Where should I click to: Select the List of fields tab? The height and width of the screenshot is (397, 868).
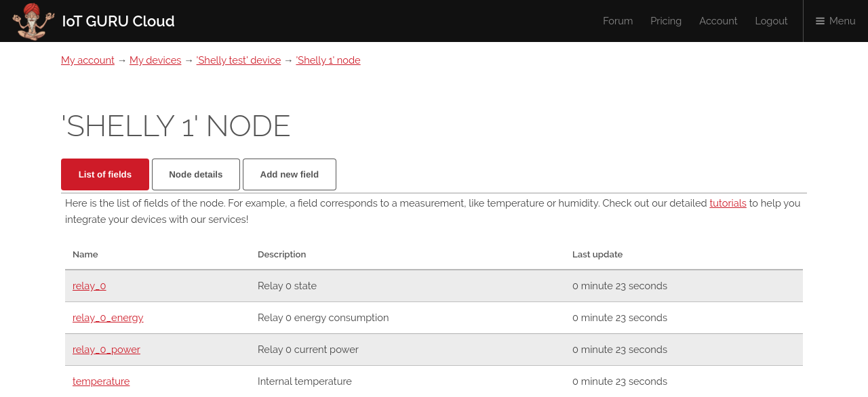click(105, 175)
